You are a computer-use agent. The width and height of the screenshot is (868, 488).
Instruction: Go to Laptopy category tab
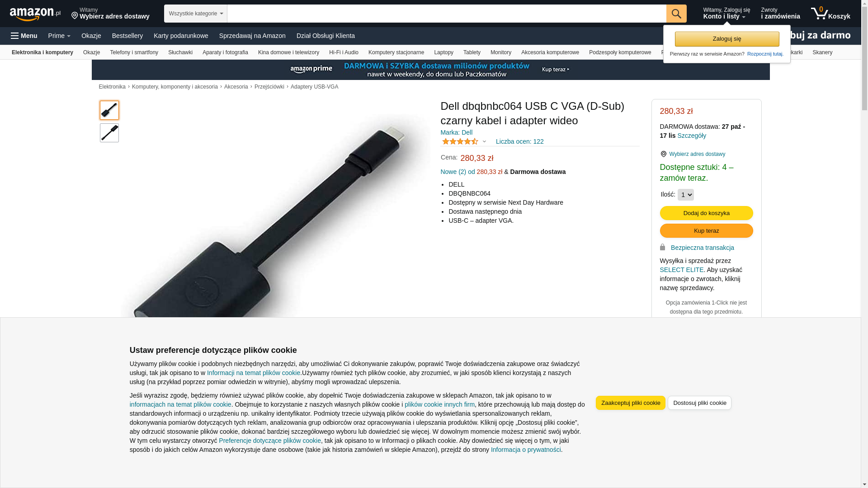(443, 52)
